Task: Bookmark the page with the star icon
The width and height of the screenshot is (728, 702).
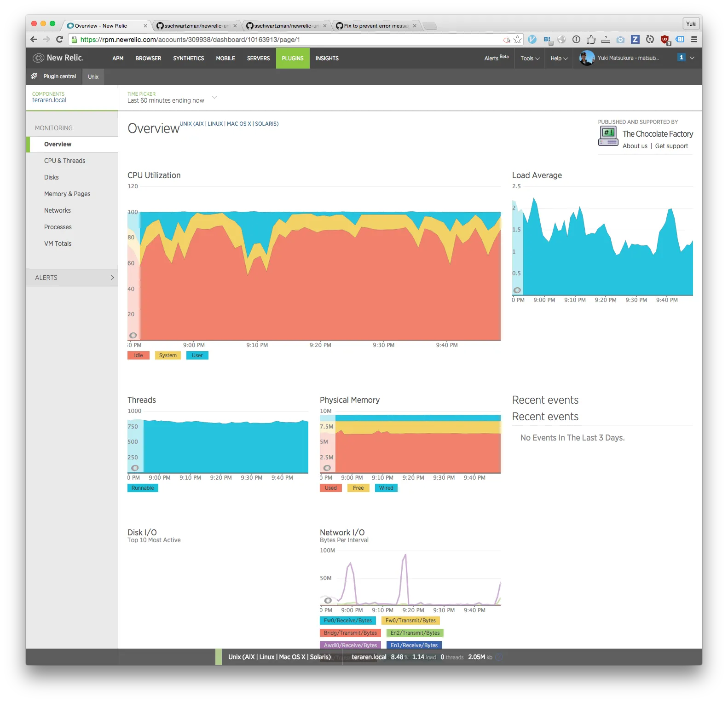Action: coord(518,40)
